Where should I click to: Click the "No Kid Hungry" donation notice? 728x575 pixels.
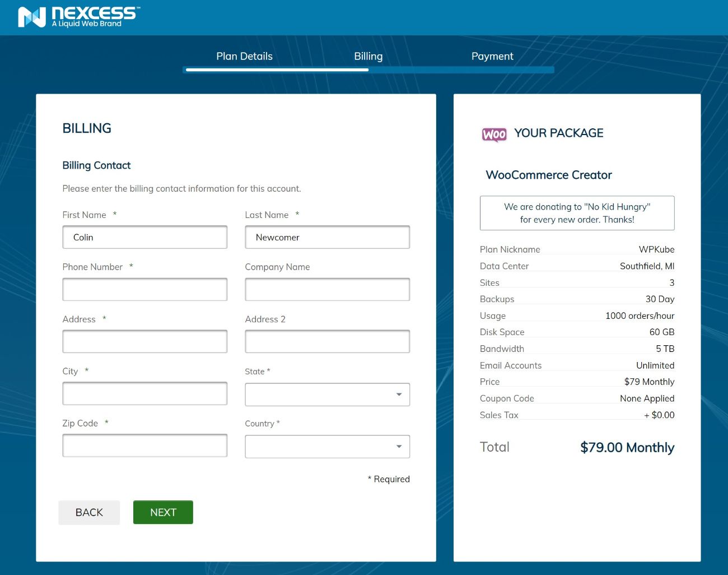(x=577, y=213)
